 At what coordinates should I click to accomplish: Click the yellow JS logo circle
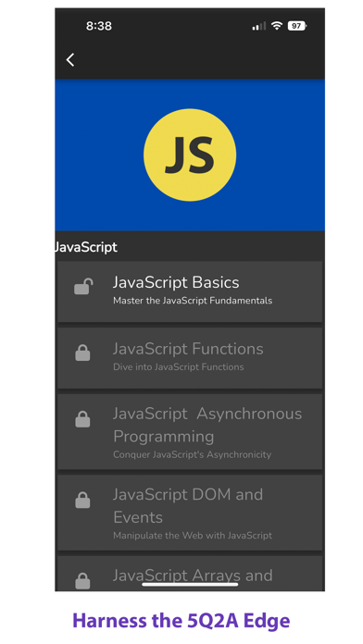tap(190, 155)
